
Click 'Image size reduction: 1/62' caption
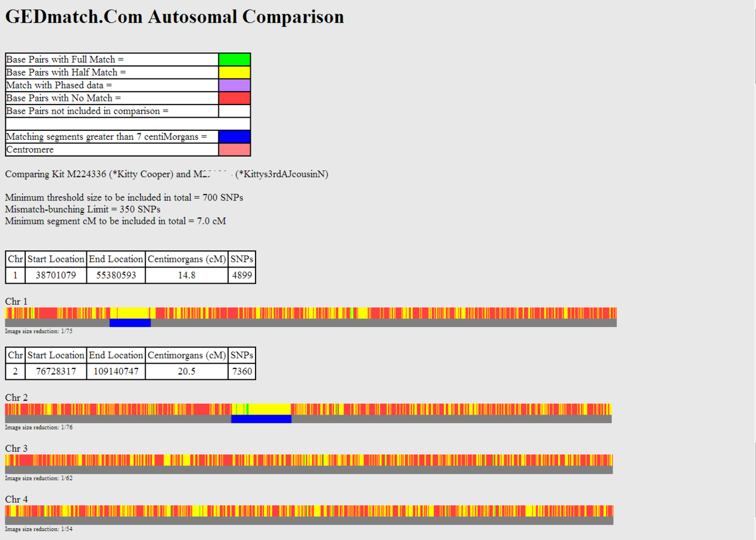pos(39,479)
